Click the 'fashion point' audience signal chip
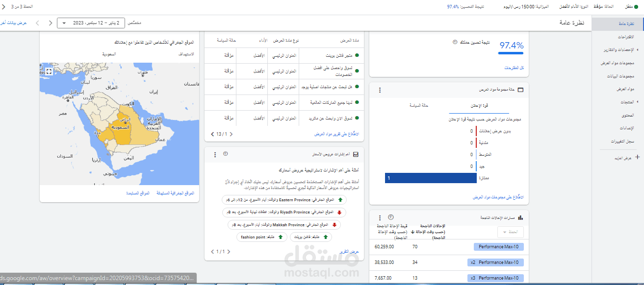This screenshot has height=285, width=644. 261,237
